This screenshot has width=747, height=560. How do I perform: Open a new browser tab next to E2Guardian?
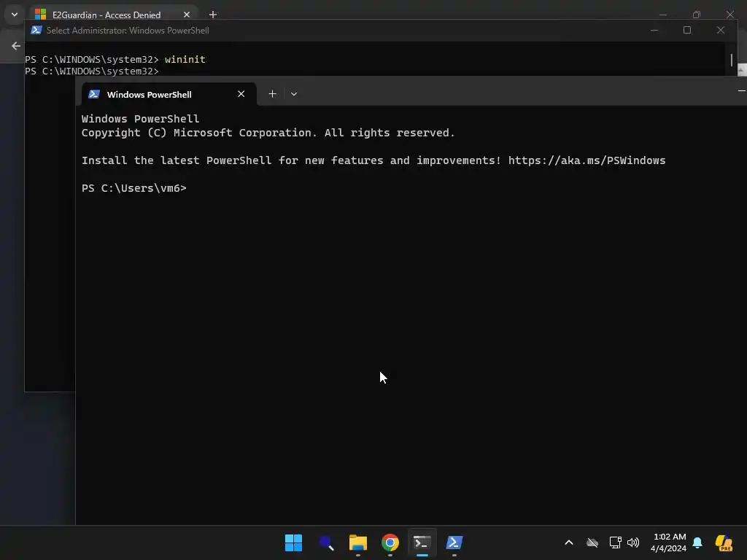(213, 15)
